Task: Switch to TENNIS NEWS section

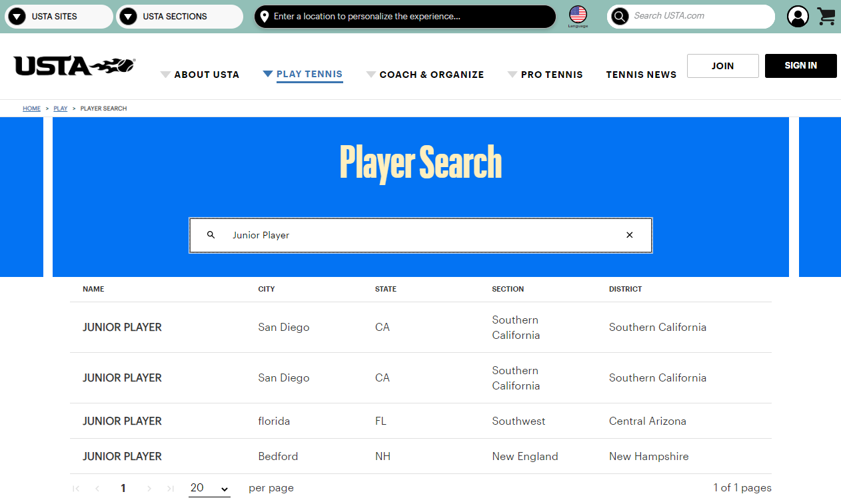Action: (x=641, y=75)
